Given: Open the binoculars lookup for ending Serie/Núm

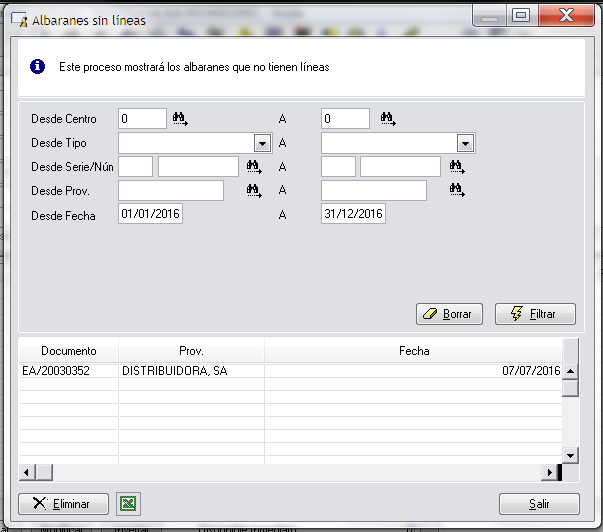Looking at the screenshot, I should 457,167.
